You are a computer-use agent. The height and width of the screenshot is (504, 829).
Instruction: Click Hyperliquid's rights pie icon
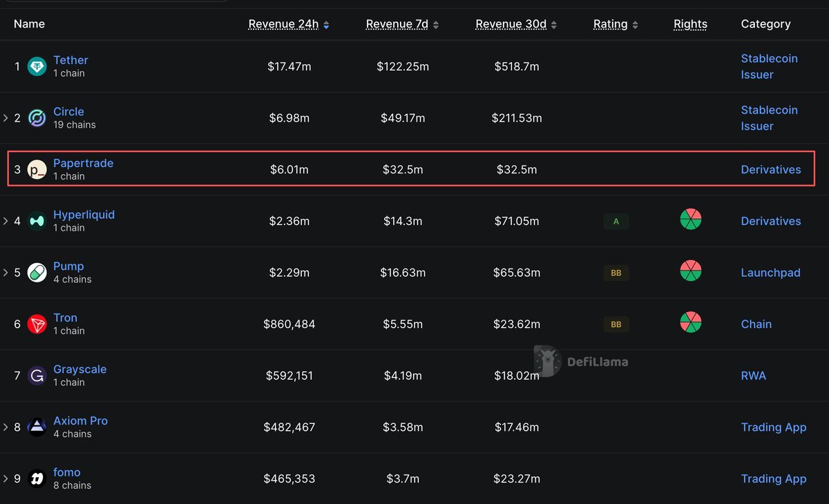pyautogui.click(x=691, y=220)
